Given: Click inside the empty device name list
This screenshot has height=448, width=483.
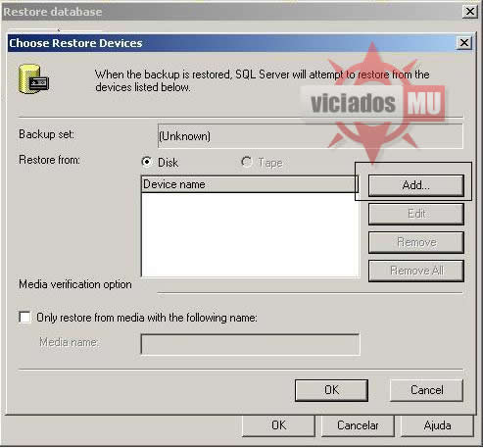Looking at the screenshot, I should click(251, 235).
